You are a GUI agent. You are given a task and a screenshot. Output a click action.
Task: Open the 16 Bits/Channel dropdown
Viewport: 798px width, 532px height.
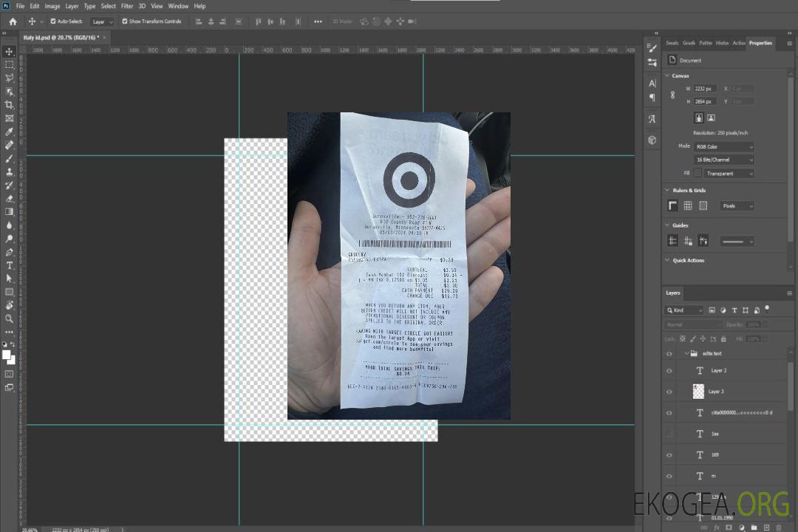[x=723, y=160]
